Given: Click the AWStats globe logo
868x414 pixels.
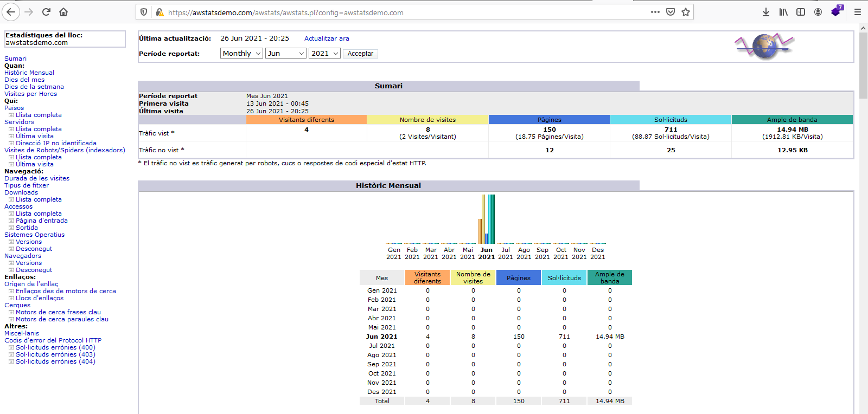Looking at the screenshot, I should (764, 47).
